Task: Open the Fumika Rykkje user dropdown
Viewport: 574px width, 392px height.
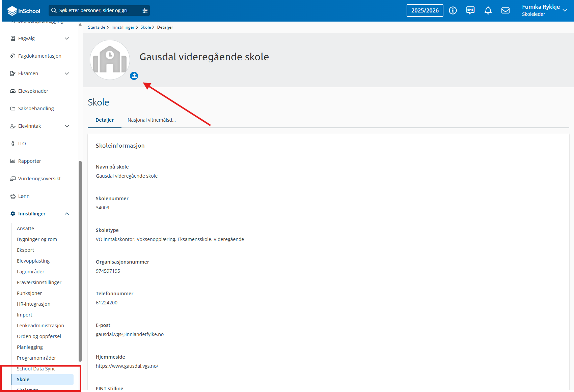Action: click(544, 10)
